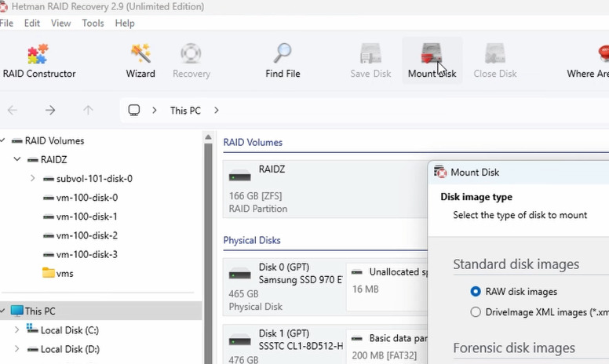Screen dimensions: 609x364
Task: Click '200 MB [FAT32]' partition text
Action: point(384,355)
